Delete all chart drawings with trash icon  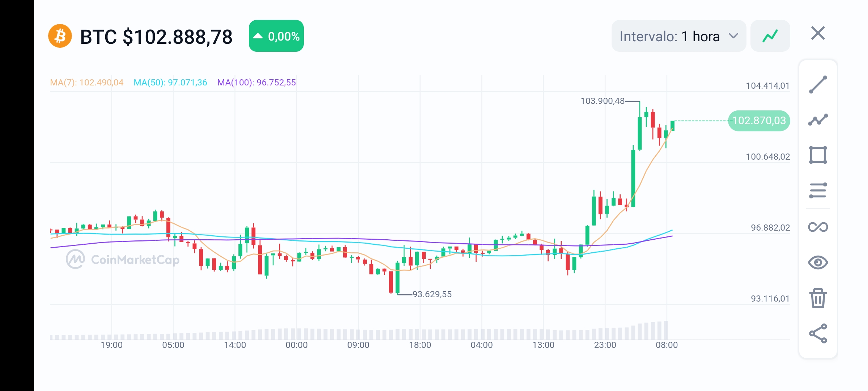point(818,299)
